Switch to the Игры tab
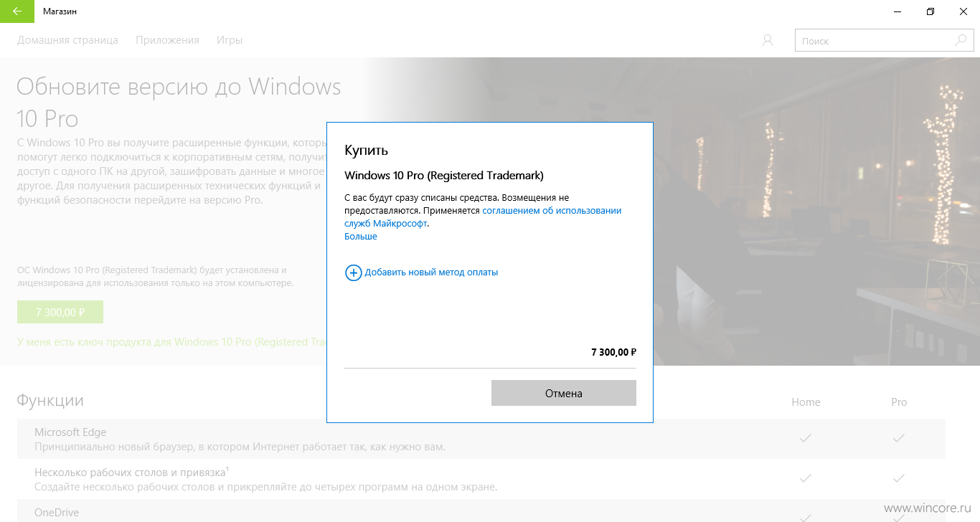 tap(230, 40)
